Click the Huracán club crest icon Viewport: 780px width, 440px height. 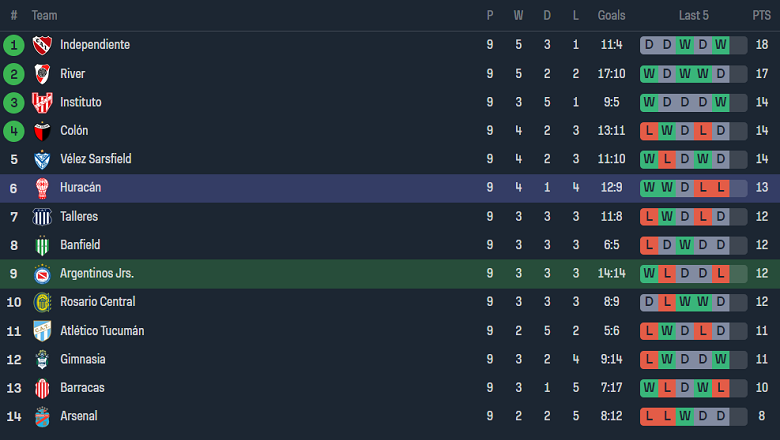click(x=42, y=188)
